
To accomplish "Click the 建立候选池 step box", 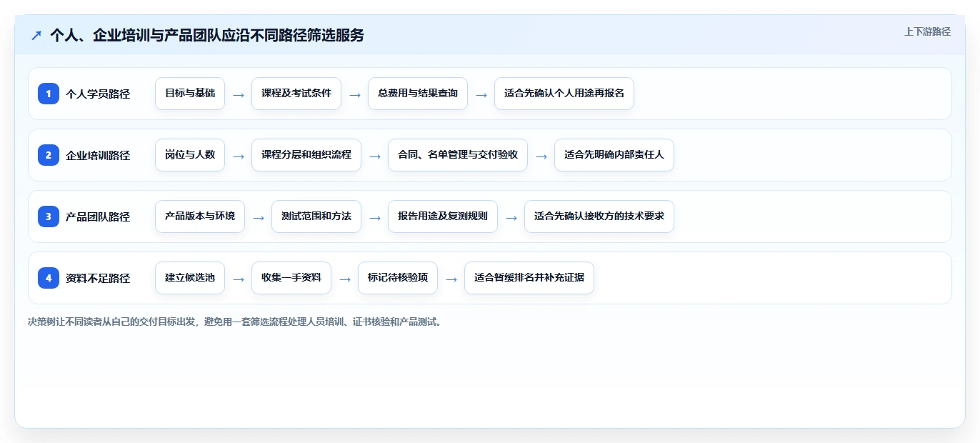I will [190, 278].
